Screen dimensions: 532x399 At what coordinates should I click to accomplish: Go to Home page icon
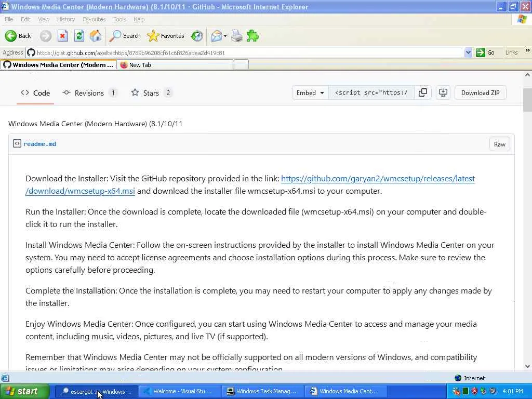[96, 36]
